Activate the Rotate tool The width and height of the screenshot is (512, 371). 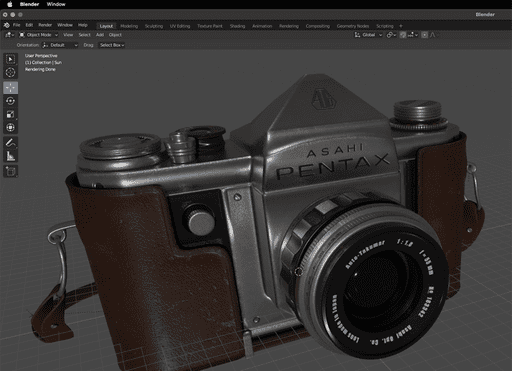click(10, 101)
